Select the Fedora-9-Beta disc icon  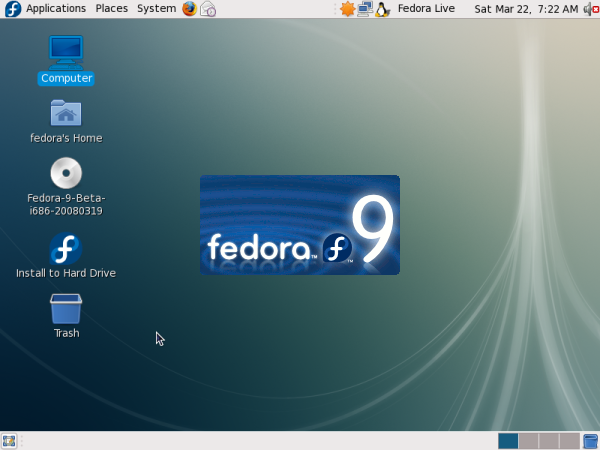[66, 173]
